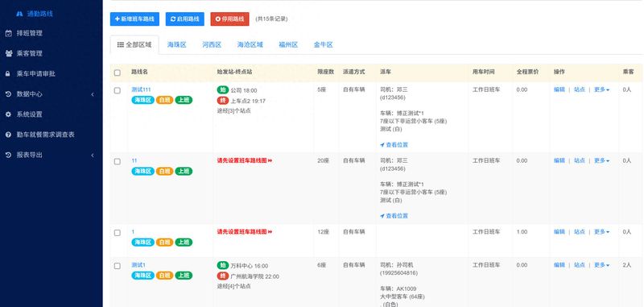Click the 勤车就餐需求调查表 question icon
The height and width of the screenshot is (307, 644).
pos(8,135)
